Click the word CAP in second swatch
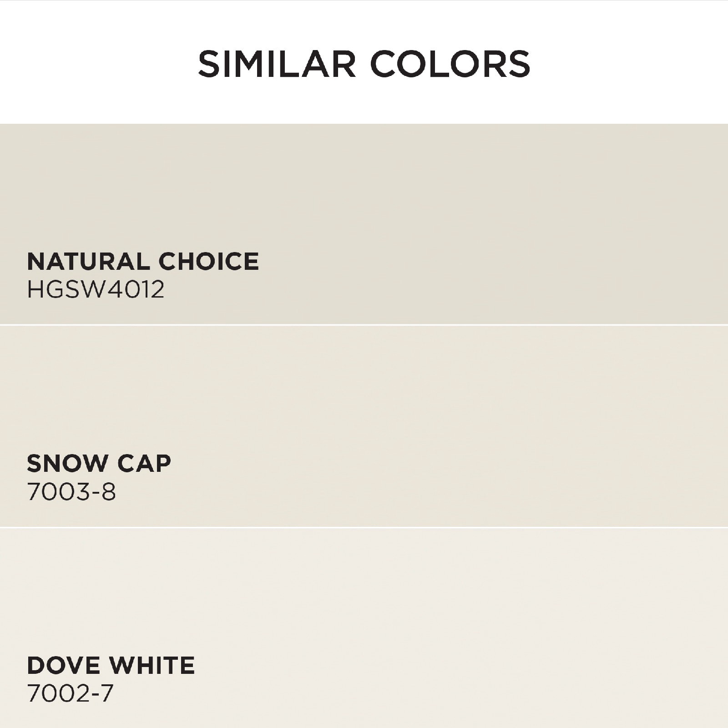728x728 pixels. (x=144, y=463)
